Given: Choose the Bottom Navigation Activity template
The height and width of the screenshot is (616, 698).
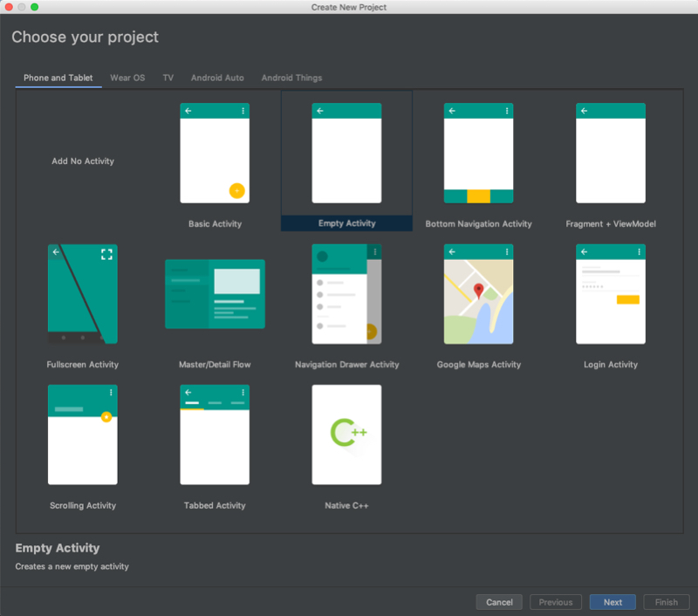Looking at the screenshot, I should 478,154.
